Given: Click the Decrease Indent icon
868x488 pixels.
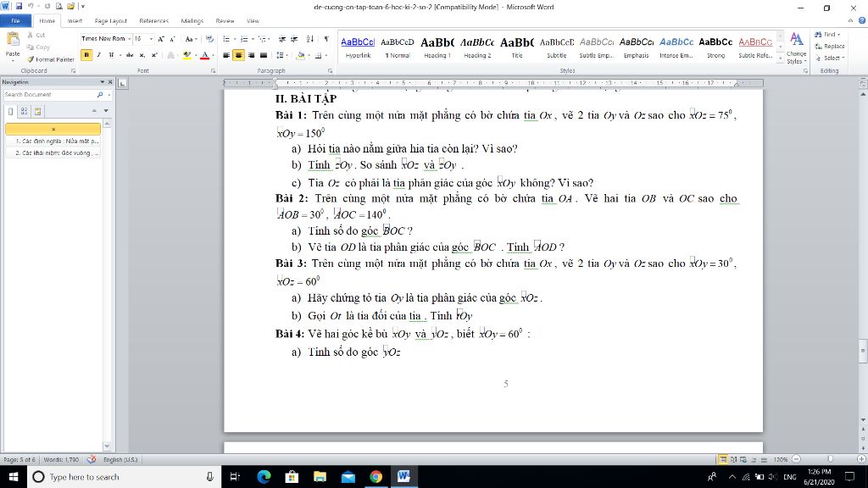Looking at the screenshot, I should tap(281, 39).
